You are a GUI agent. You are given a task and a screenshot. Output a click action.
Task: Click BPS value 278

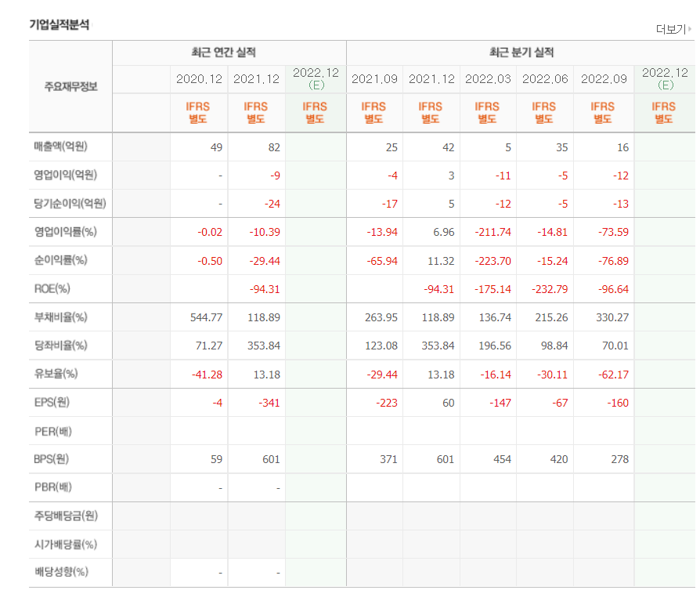coord(620,460)
